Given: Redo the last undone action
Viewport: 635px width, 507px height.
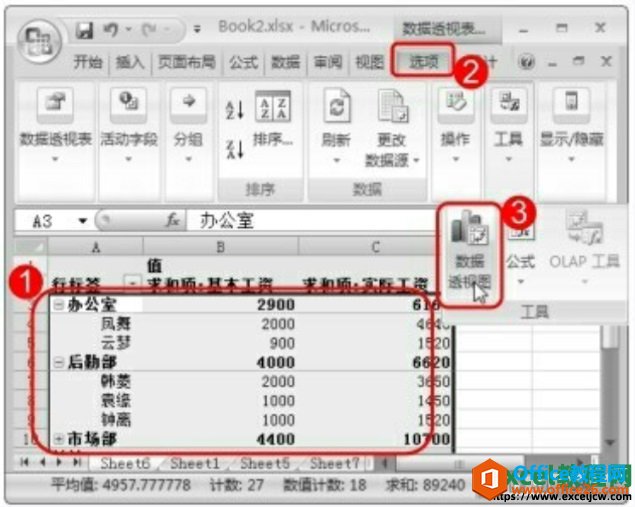Looking at the screenshot, I should click(x=149, y=30).
